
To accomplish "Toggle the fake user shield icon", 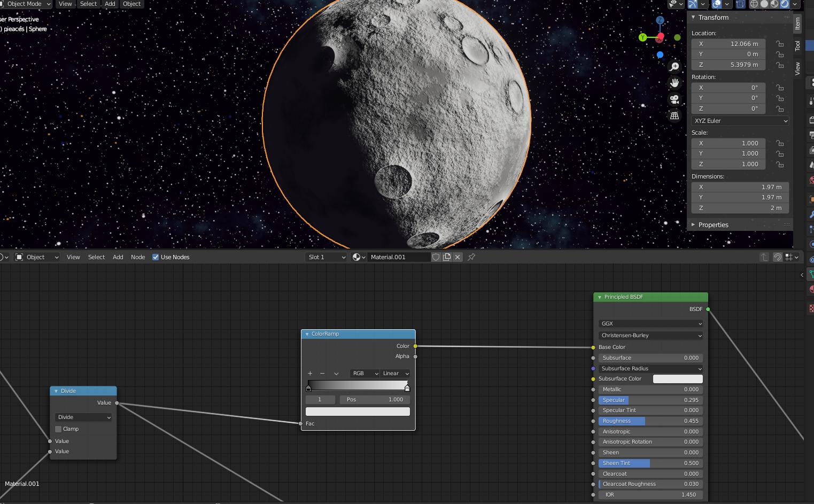I will click(436, 257).
